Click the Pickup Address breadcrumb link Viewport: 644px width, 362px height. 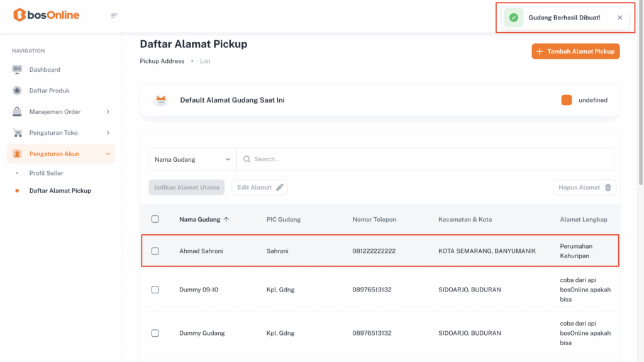(162, 61)
